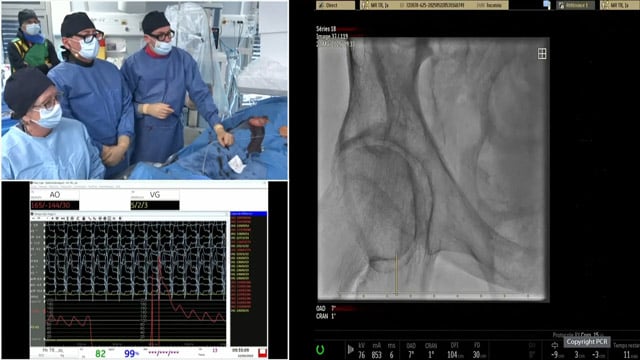This screenshot has height=360, width=640.
Task: Click the grid layout icon on X-ray image
Action: point(542,53)
